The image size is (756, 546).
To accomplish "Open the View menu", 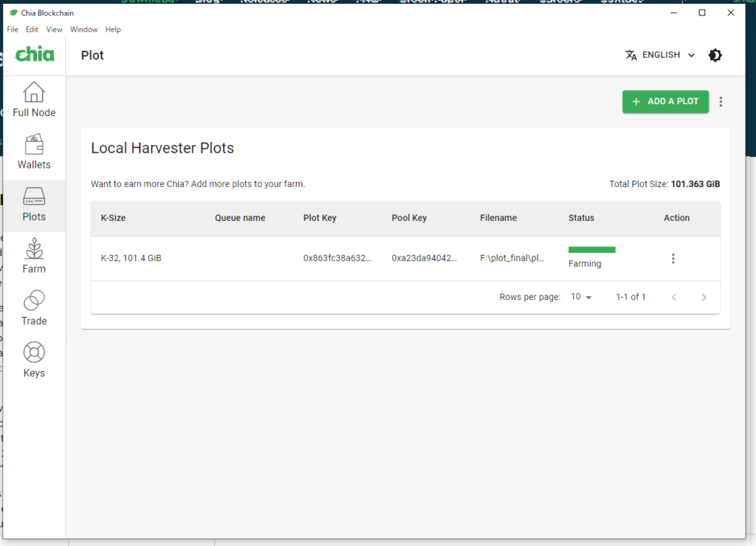I will click(54, 30).
